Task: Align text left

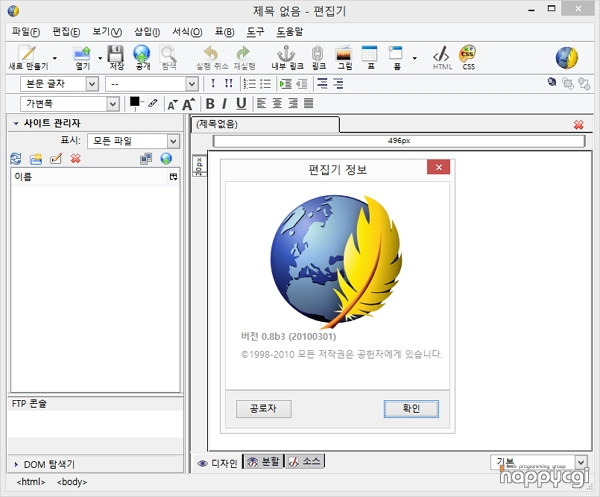Action: [261, 103]
